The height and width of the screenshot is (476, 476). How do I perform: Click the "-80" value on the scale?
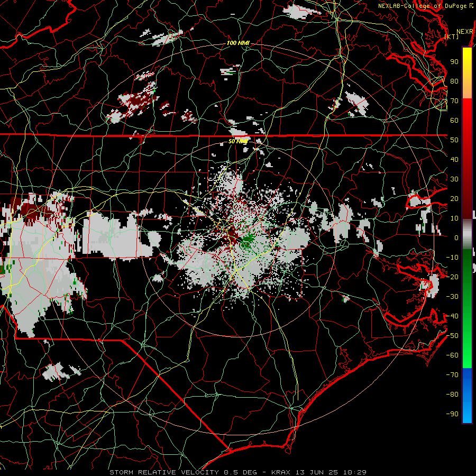pos(452,395)
